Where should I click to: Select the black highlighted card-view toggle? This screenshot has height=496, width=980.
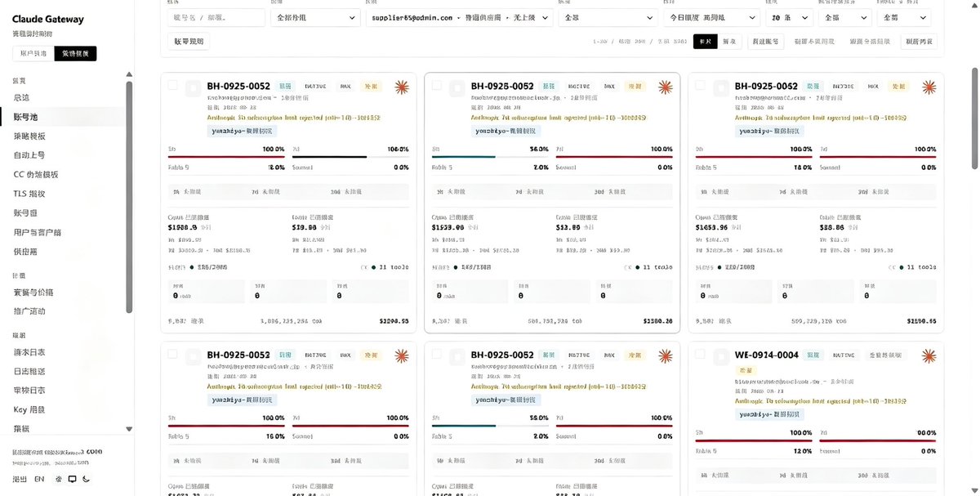pyautogui.click(x=705, y=41)
